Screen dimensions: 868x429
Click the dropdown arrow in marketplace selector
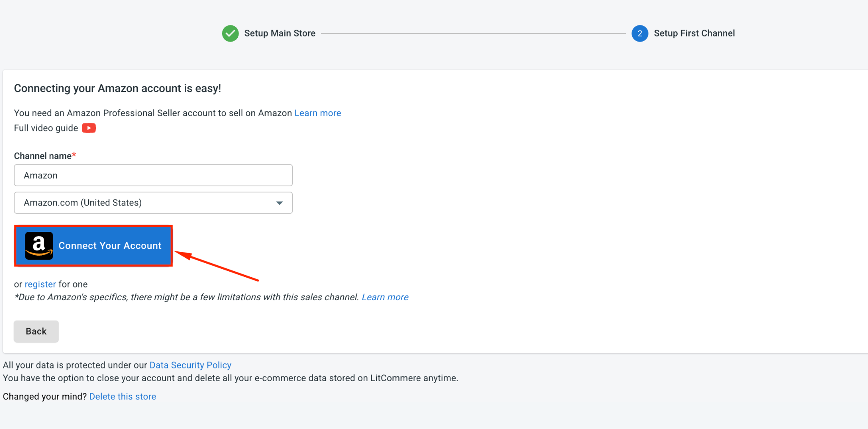click(279, 203)
